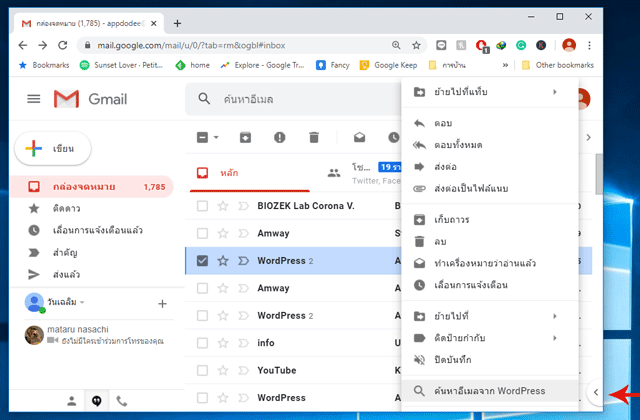Expand the ย้ายไปที่ submenu
The width and height of the screenshot is (640, 420).
click(490, 316)
